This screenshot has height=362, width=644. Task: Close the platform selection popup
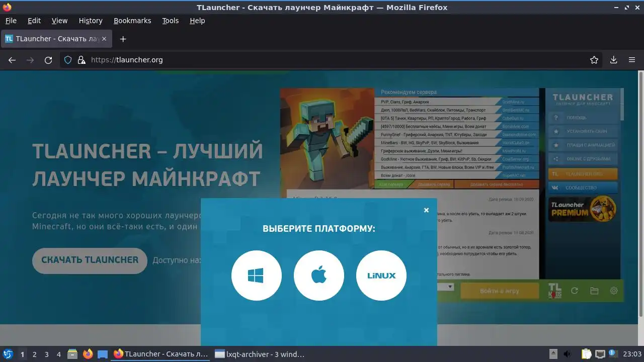[426, 210]
